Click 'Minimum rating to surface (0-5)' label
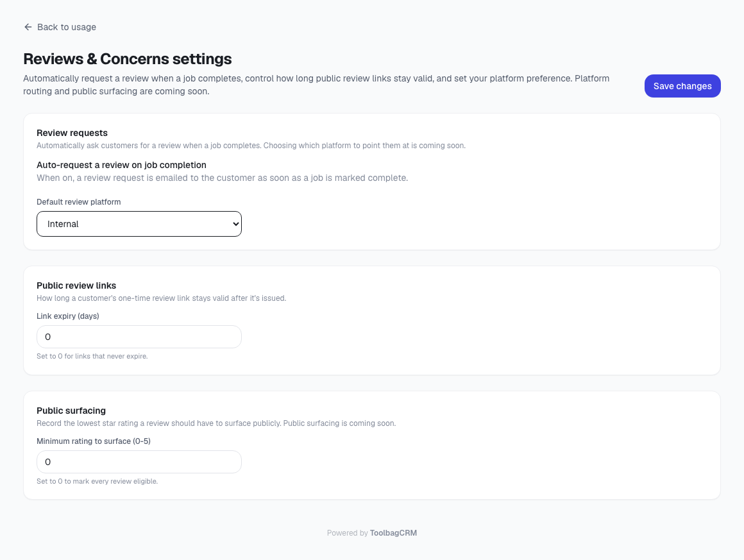The height and width of the screenshot is (560, 744). [94, 441]
